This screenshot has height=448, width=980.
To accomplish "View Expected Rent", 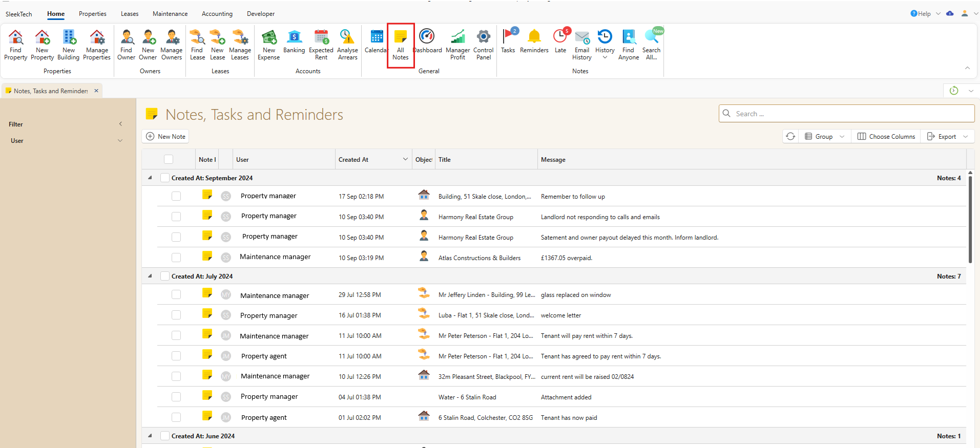I will coord(321,45).
